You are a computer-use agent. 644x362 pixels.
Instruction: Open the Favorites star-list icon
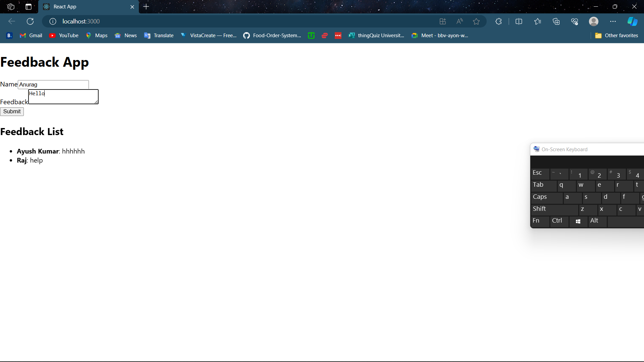coord(538,21)
